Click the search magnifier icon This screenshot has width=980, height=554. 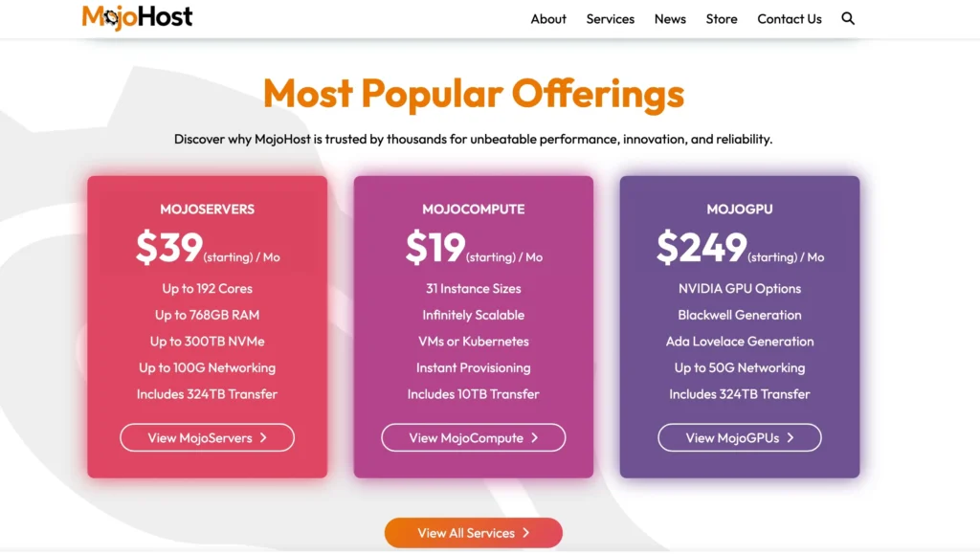click(x=848, y=18)
